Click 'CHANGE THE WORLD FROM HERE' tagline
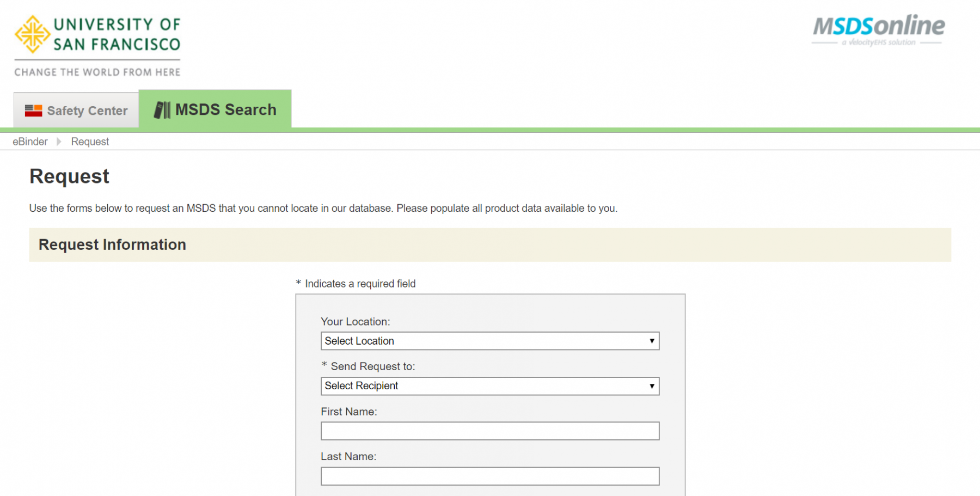 [x=97, y=72]
